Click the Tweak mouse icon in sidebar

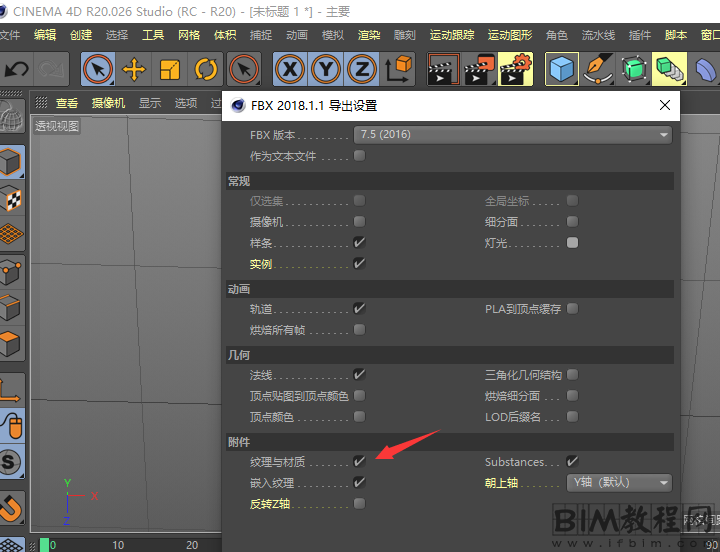coord(11,425)
